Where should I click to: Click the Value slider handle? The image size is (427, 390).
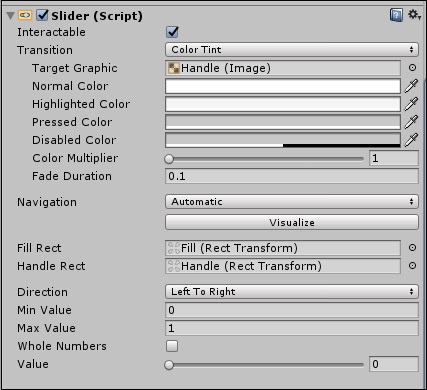[x=169, y=365]
